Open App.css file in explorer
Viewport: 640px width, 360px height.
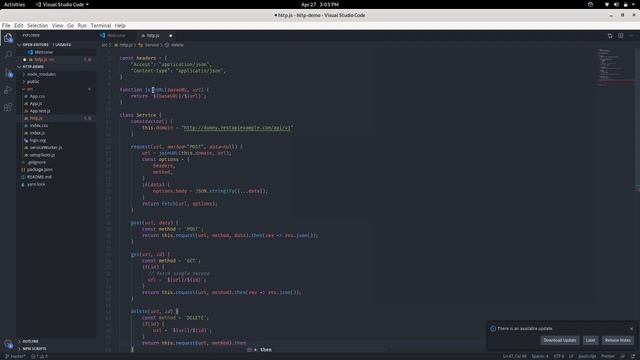tap(37, 96)
